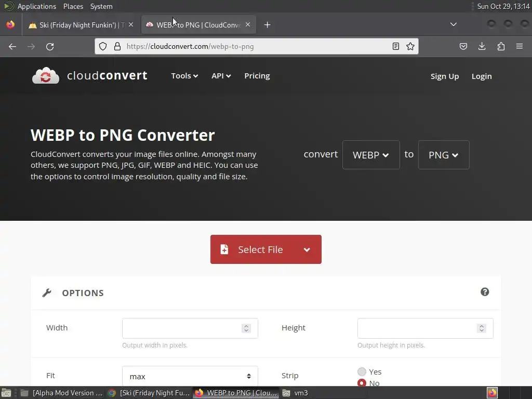The width and height of the screenshot is (532, 399).
Task: Click the help question mark in Options
Action: pos(485,292)
